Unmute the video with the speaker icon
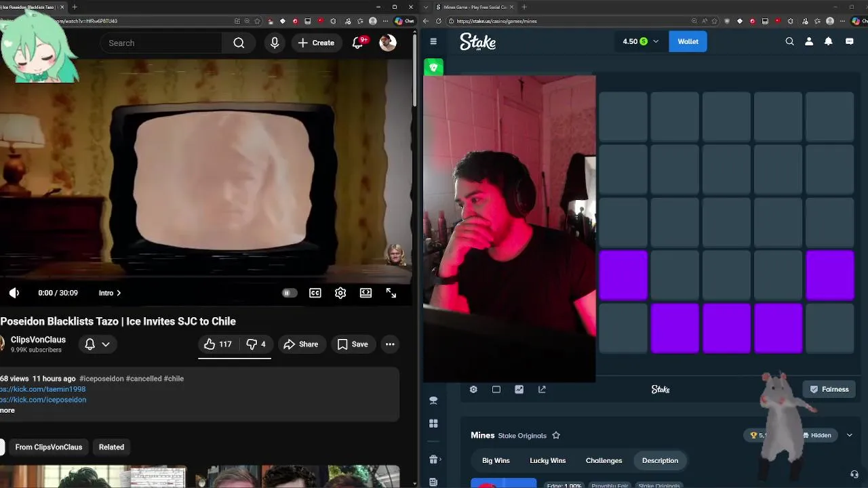The image size is (868, 488). coord(14,293)
